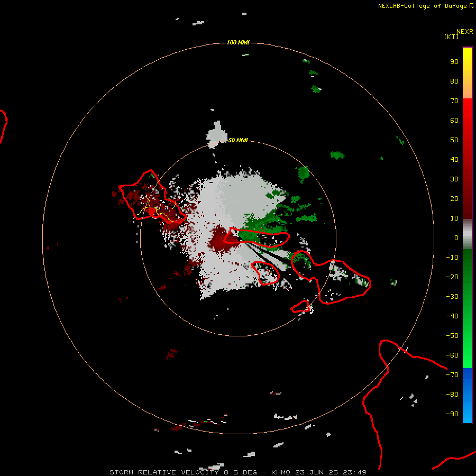Click the -10 value on the velocity scale
The height and width of the screenshot is (476, 476).
(x=452, y=258)
